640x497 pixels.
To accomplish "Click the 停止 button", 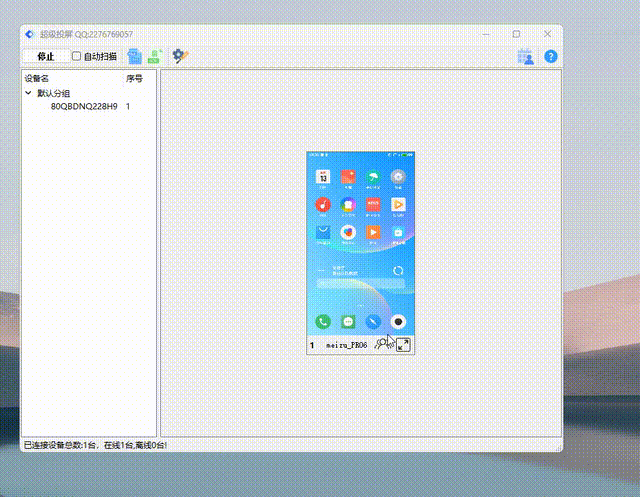I will 46,56.
